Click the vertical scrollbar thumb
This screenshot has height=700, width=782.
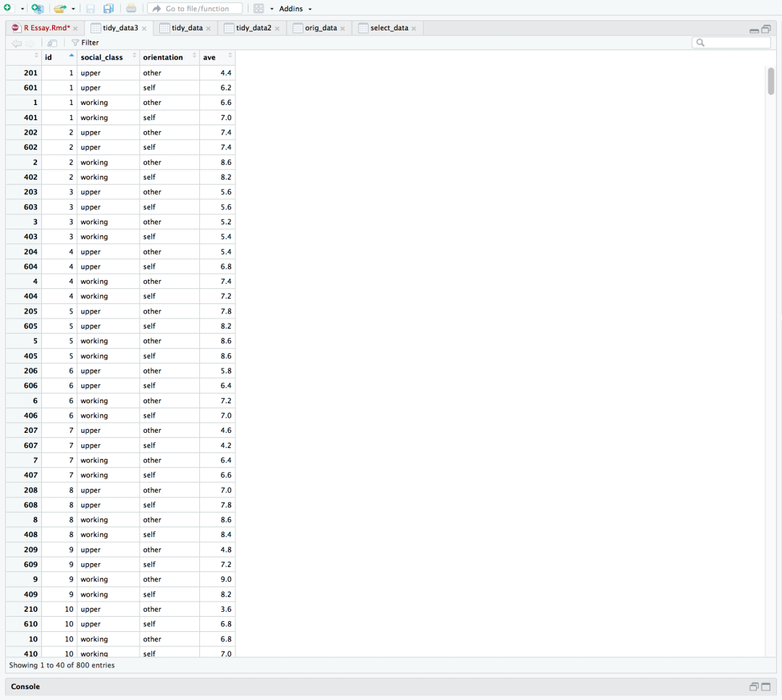coord(771,81)
